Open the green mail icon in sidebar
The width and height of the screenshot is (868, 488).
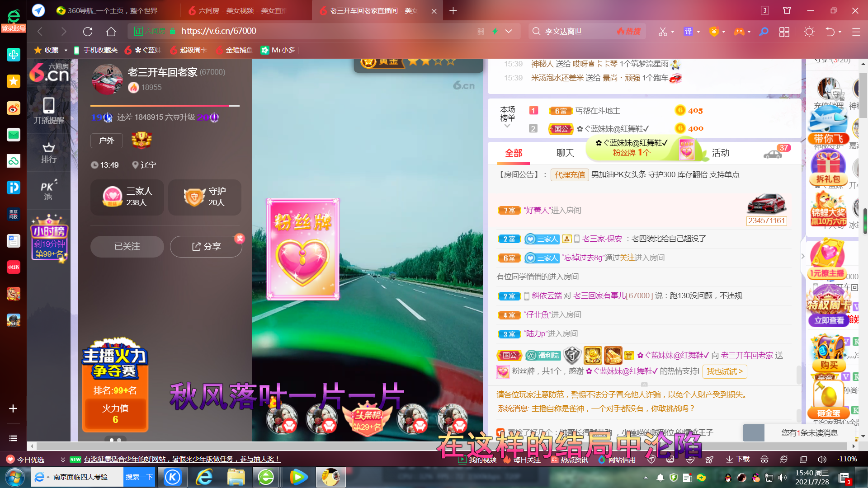click(x=13, y=135)
